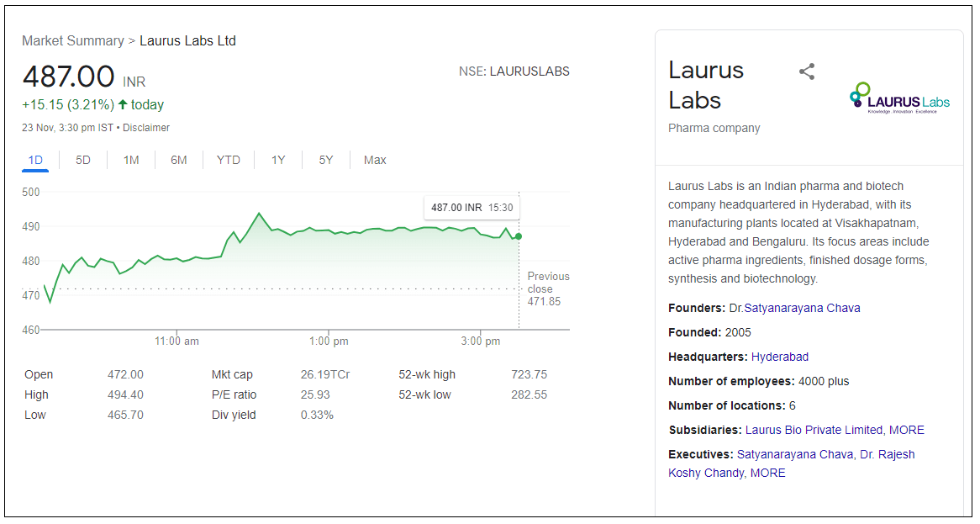Select the 1Y chart range tab
Image resolution: width=980 pixels, height=524 pixels.
coord(278,160)
